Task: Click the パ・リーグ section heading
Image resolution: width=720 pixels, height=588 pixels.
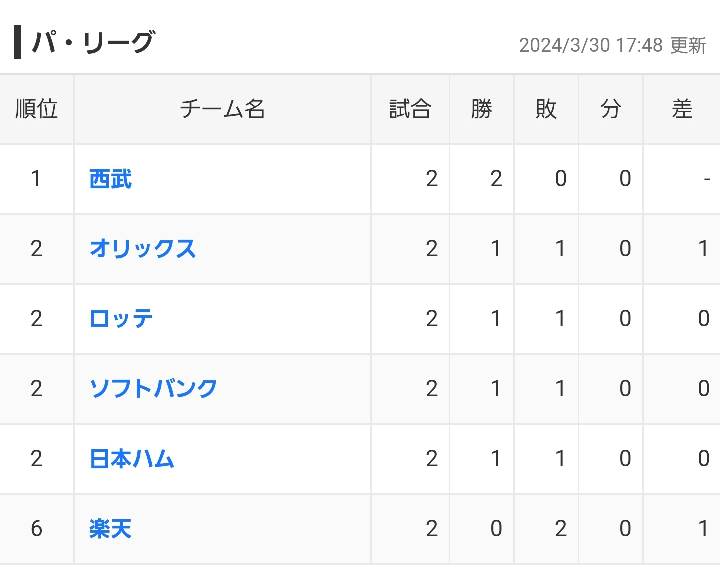Action: 93,42
